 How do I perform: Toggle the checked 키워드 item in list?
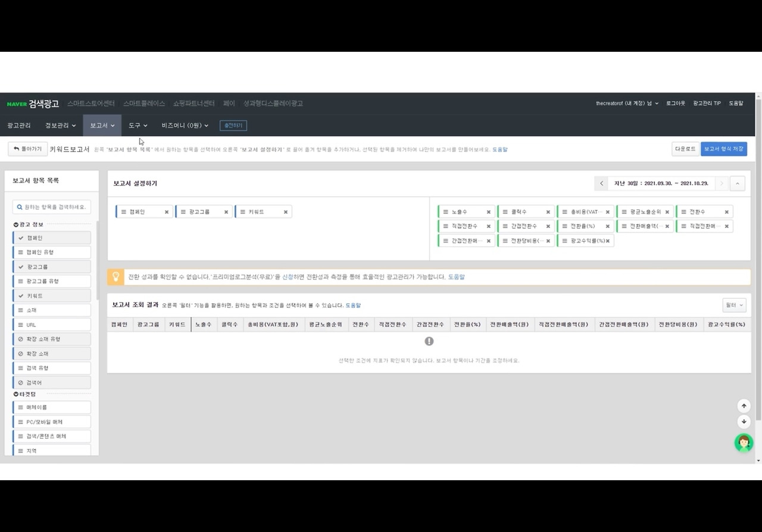pos(52,296)
